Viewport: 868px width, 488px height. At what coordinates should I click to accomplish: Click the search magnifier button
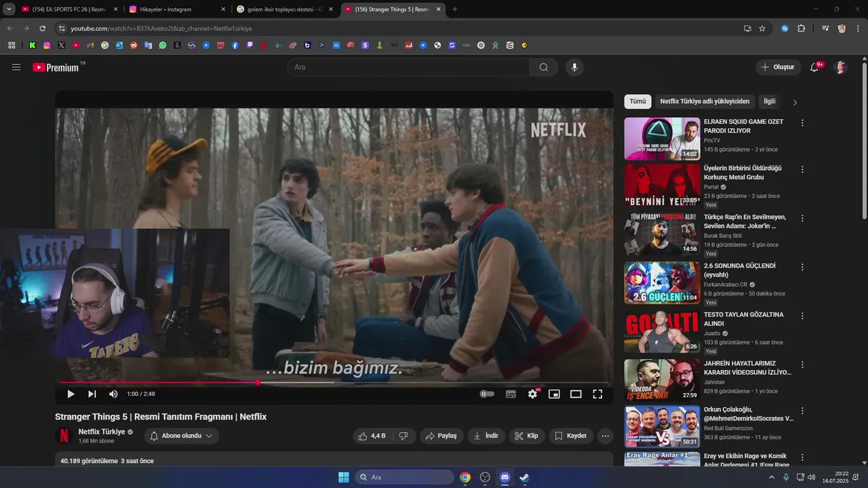pyautogui.click(x=544, y=67)
